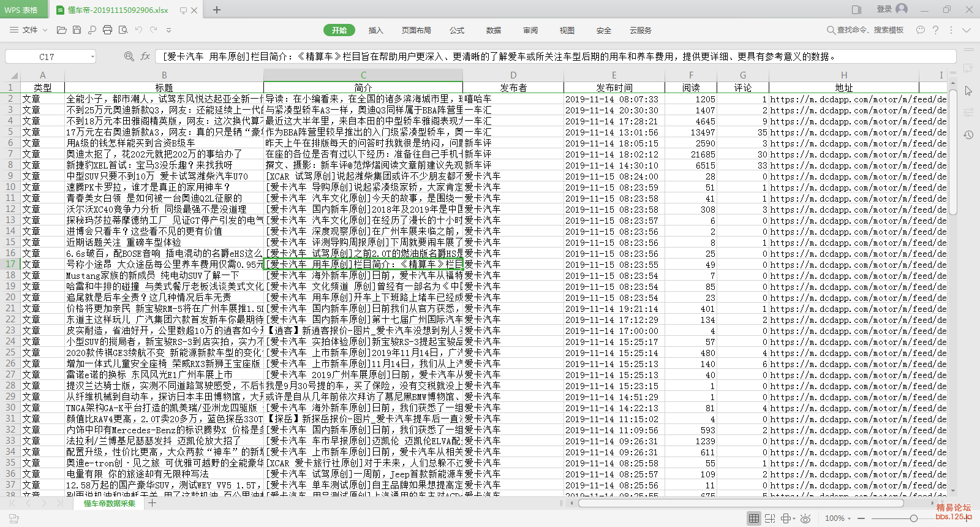
Task: Click the zoom magnifier icon beside formula bar
Action: point(129,56)
